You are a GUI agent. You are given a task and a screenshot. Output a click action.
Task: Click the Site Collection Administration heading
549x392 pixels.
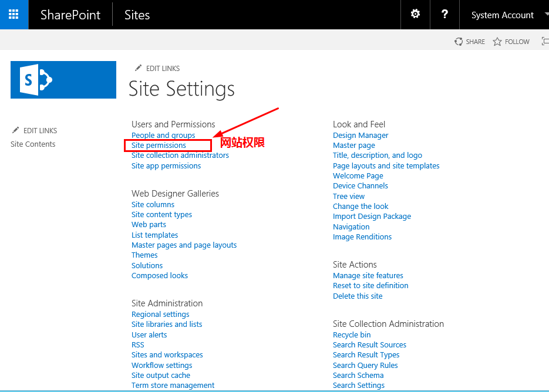[388, 324]
